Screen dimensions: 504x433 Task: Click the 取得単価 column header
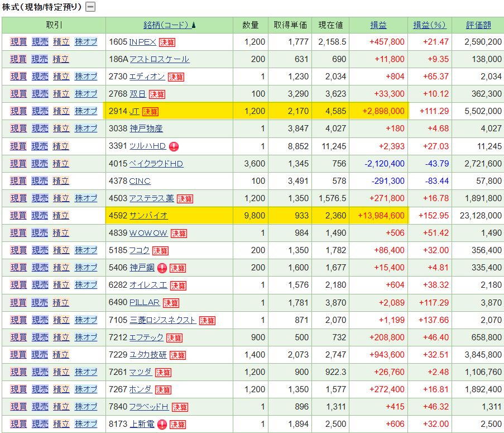coord(290,25)
